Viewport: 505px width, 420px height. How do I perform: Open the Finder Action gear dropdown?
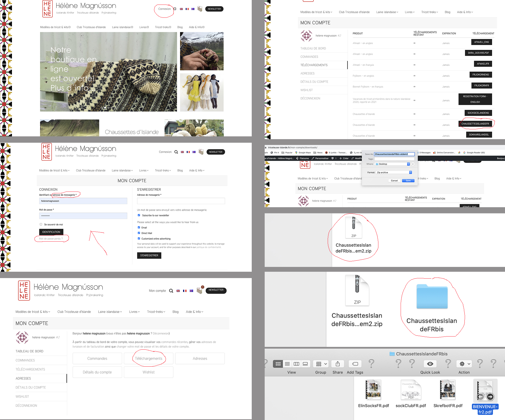pyautogui.click(x=464, y=364)
